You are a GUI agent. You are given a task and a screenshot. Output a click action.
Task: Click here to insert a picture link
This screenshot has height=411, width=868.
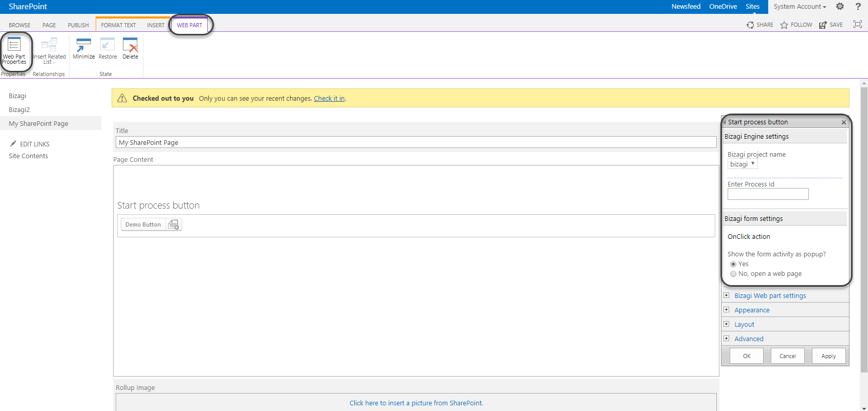tap(417, 403)
